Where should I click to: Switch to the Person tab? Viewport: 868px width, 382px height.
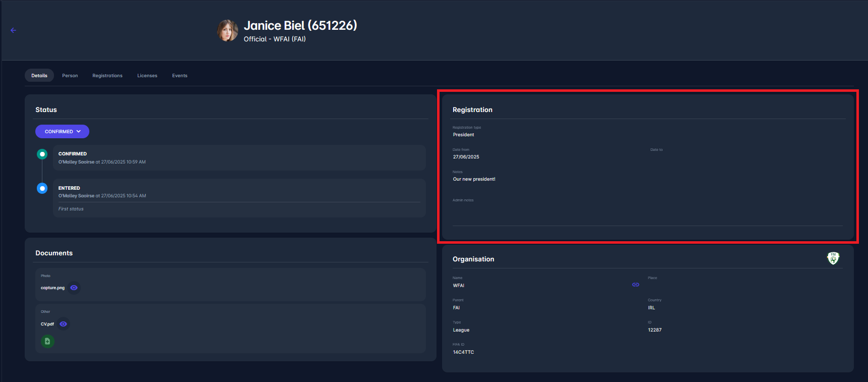(70, 76)
